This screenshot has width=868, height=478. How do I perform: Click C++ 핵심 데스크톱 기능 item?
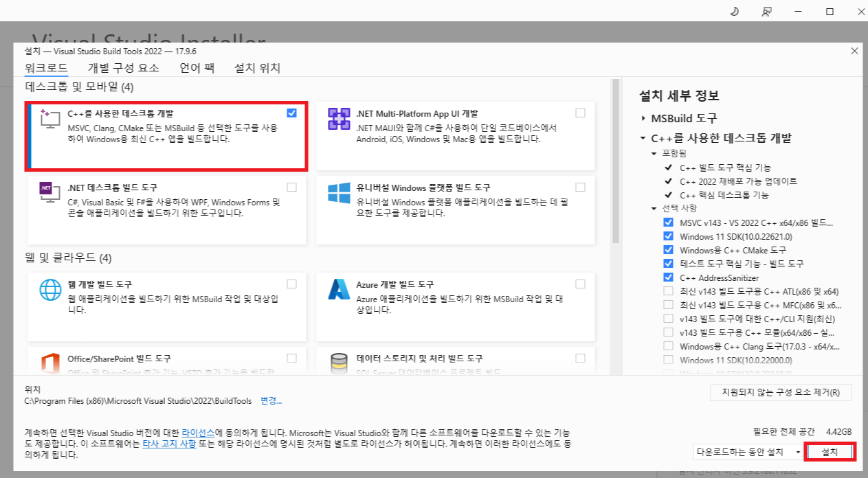click(724, 195)
